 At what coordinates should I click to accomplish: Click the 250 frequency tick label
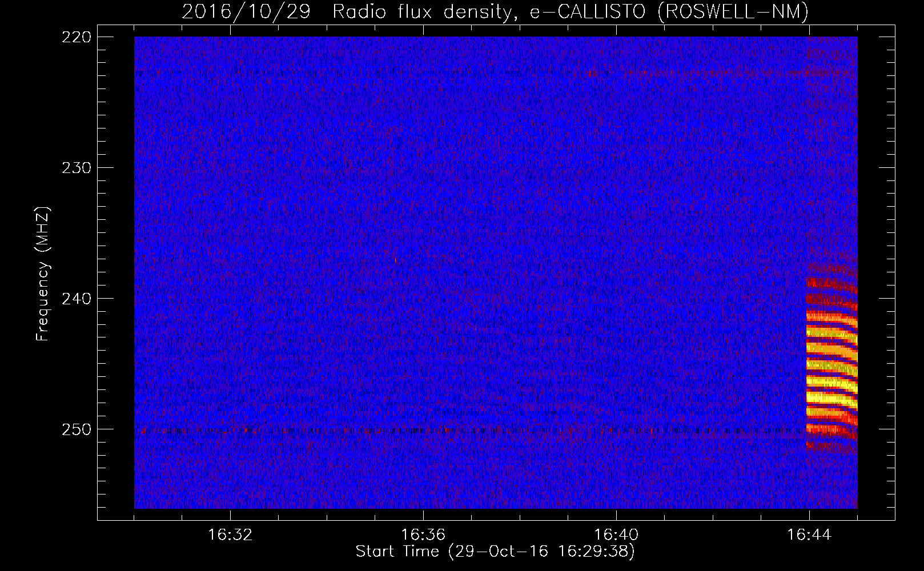click(76, 429)
